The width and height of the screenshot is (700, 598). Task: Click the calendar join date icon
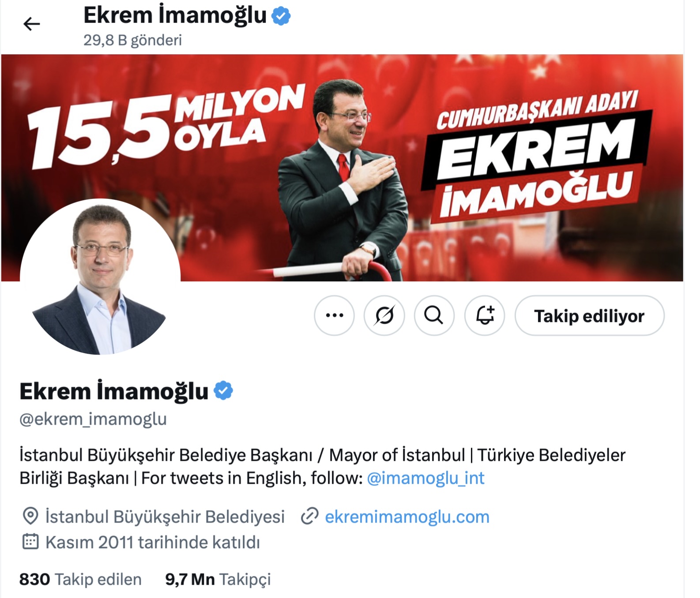[x=30, y=542]
